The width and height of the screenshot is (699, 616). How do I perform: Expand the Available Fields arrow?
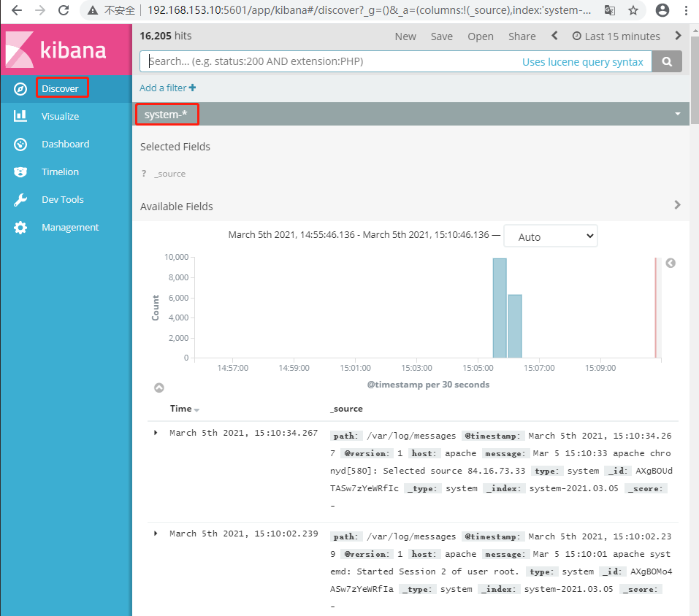point(677,205)
